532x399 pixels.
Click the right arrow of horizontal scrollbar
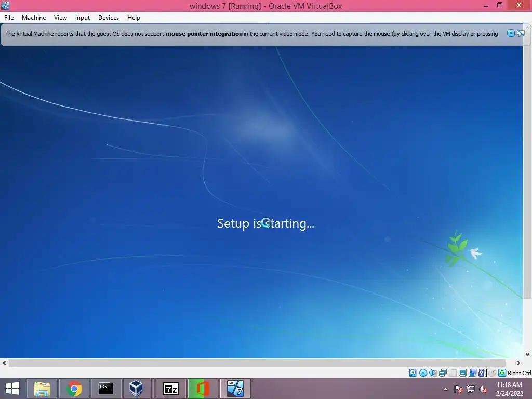pos(519,363)
